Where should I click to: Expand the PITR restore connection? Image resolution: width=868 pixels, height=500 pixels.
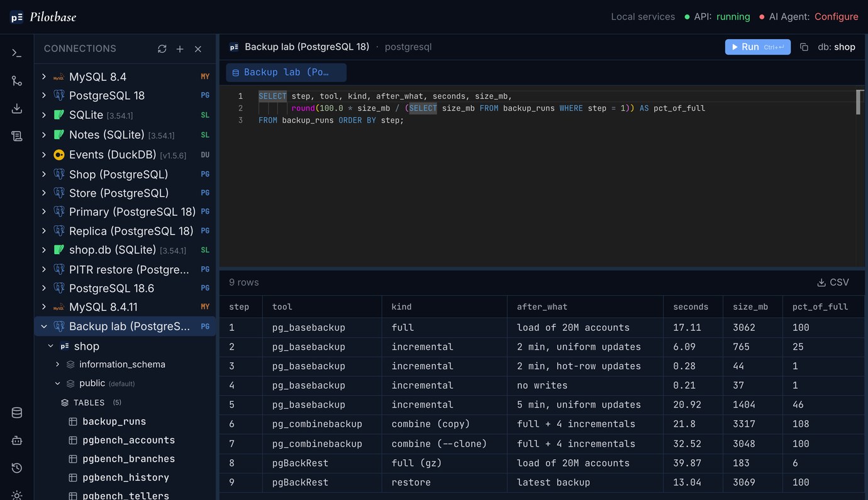[43, 269]
